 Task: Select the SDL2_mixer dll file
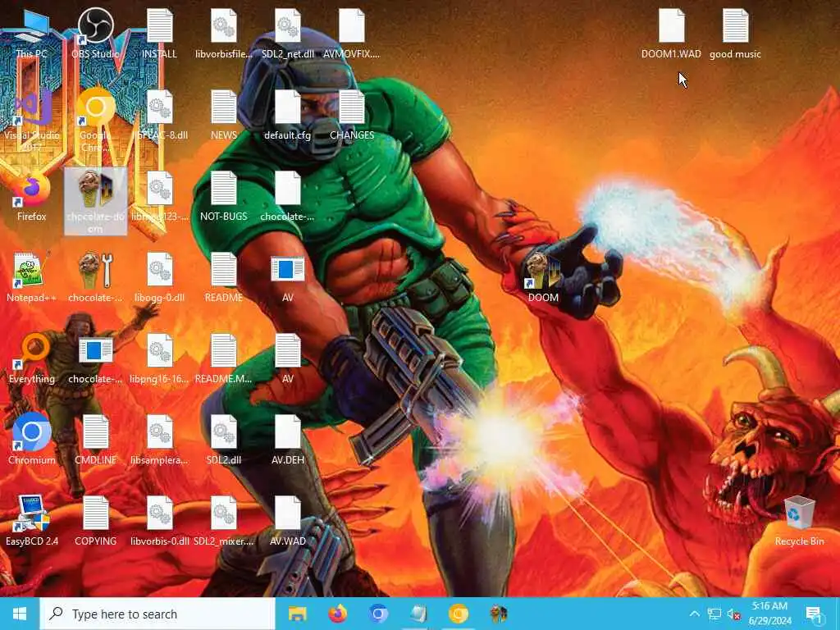[223, 521]
